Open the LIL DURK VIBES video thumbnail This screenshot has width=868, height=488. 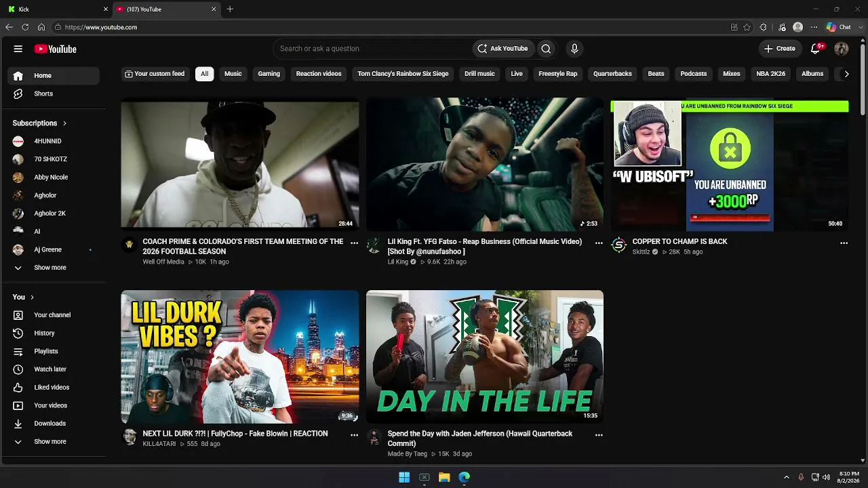click(240, 357)
